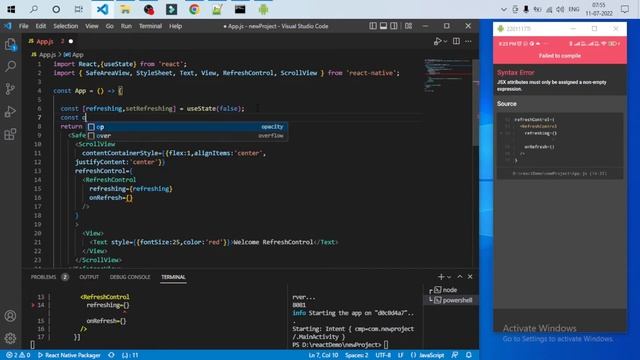
Task: Switch to the Terminal panel tab
Action: point(173,277)
